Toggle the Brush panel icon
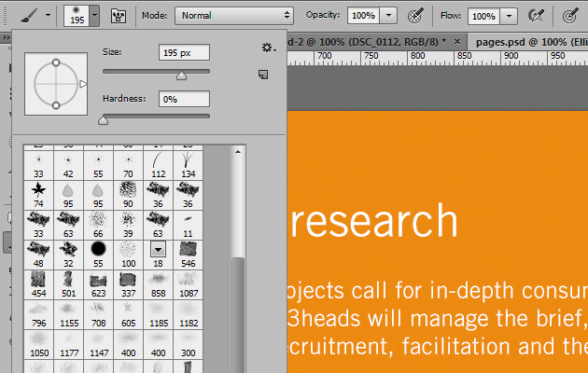The height and width of the screenshot is (373, 588). click(x=119, y=16)
